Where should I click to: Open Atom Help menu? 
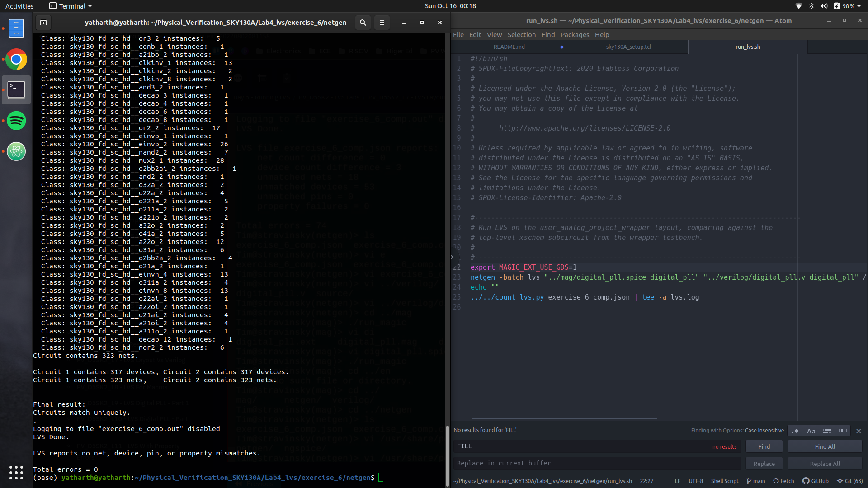602,35
